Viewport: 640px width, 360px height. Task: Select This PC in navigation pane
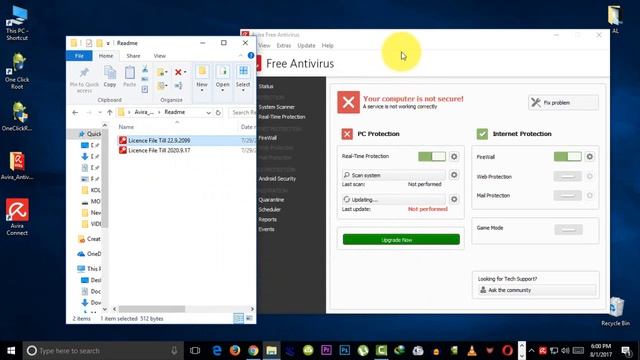click(x=89, y=269)
